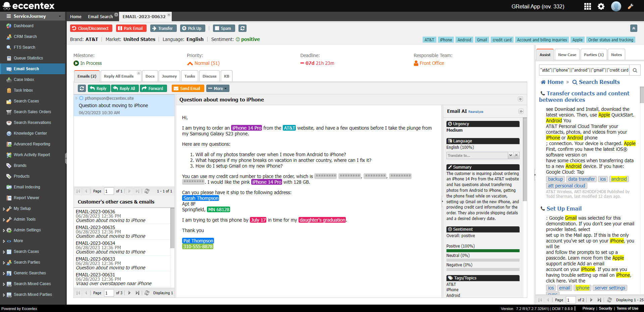Select the circle next to pthompson's email
This screenshot has height=312, width=644.
81,98
